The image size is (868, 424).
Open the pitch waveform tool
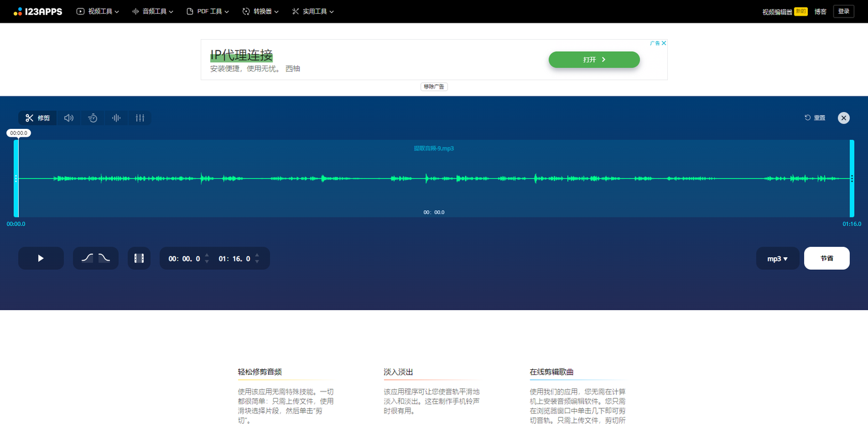116,118
